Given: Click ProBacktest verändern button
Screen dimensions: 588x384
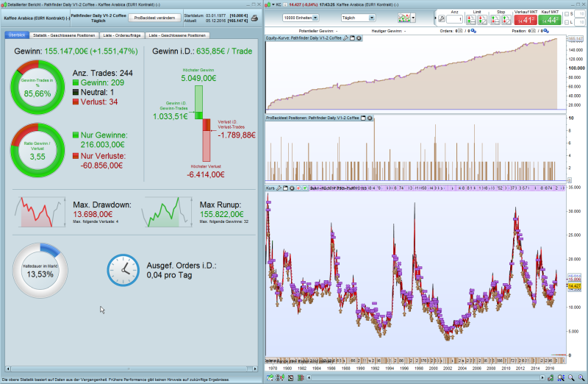Looking at the screenshot, I should (154, 18).
